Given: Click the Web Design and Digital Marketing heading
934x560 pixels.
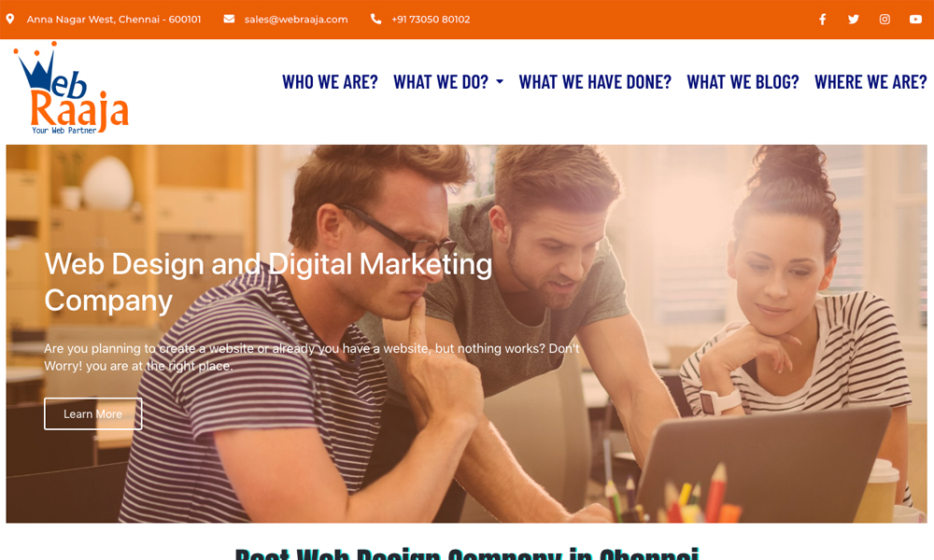Looking at the screenshot, I should [x=268, y=282].
